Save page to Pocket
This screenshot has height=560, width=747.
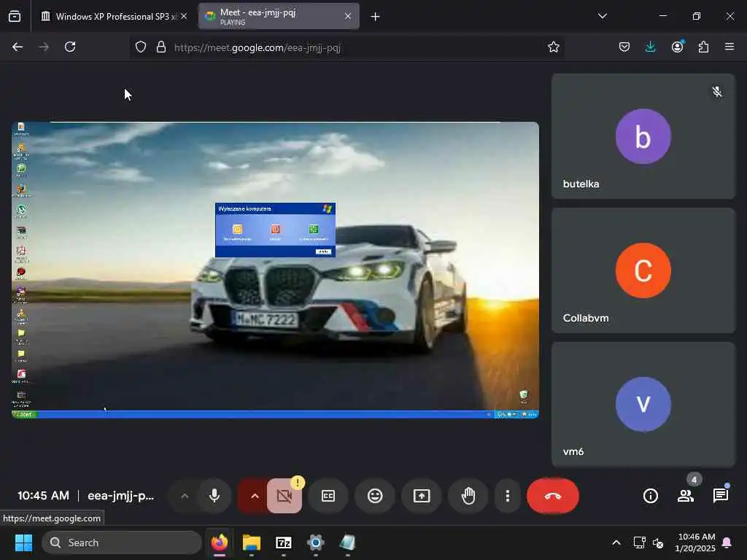(x=624, y=47)
